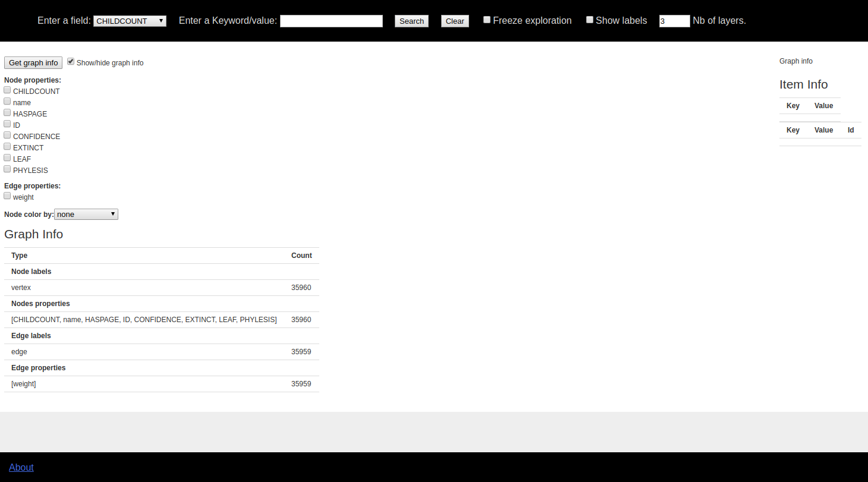
Task: Click the Item Info heading
Action: point(803,84)
